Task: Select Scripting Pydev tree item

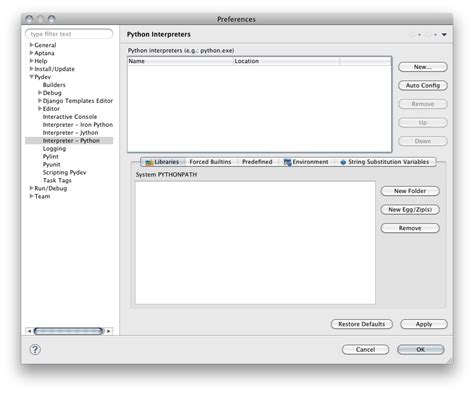Action: point(64,172)
